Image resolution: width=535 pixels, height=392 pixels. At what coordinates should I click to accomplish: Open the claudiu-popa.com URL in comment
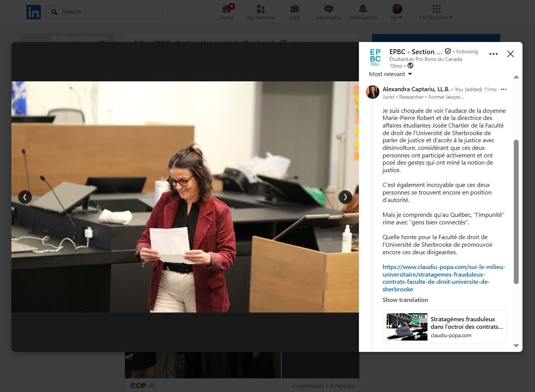click(444, 278)
